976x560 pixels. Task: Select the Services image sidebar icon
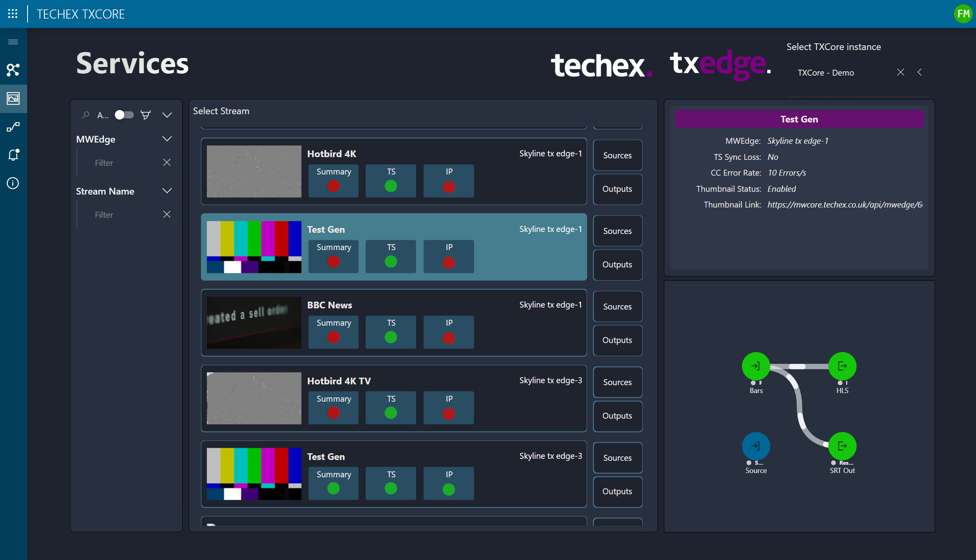(x=13, y=98)
